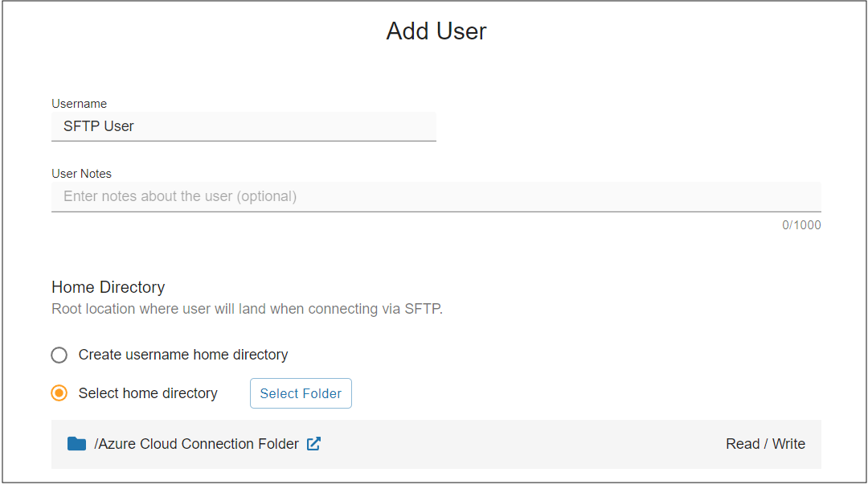Click the empty area of the Azure folder row

point(520,444)
